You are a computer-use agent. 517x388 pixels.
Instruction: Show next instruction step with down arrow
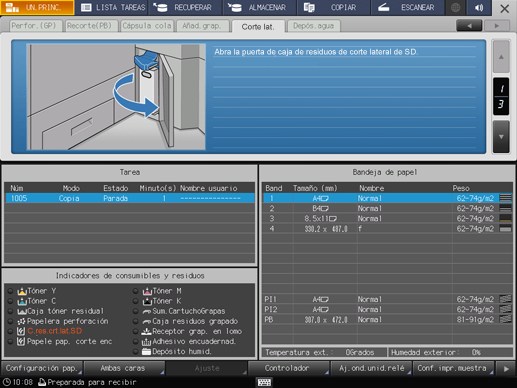501,137
